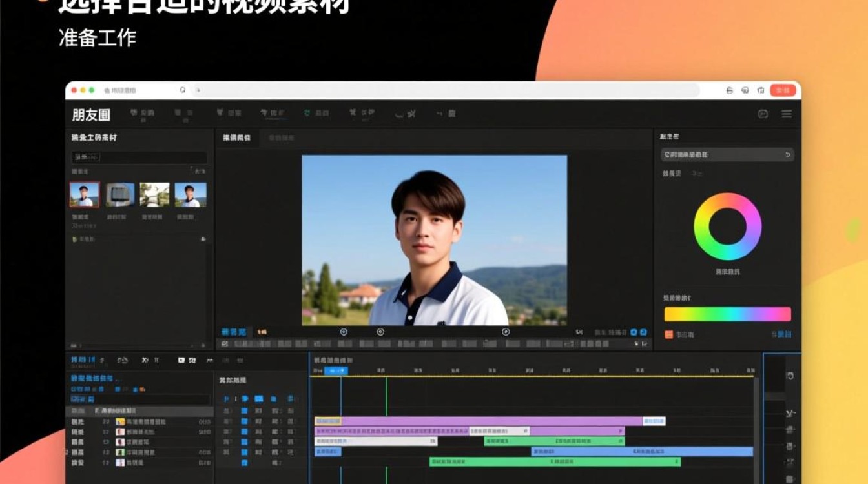Click the preview image of the man
Screen dimensions: 868x484
(435, 240)
